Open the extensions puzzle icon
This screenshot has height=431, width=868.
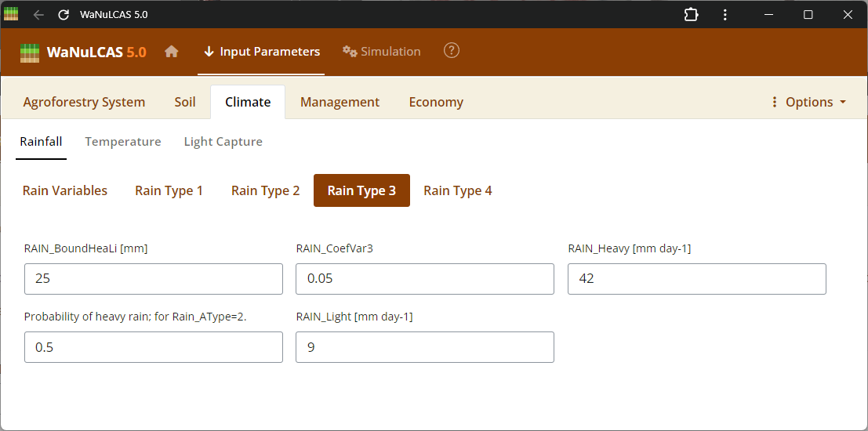691,15
